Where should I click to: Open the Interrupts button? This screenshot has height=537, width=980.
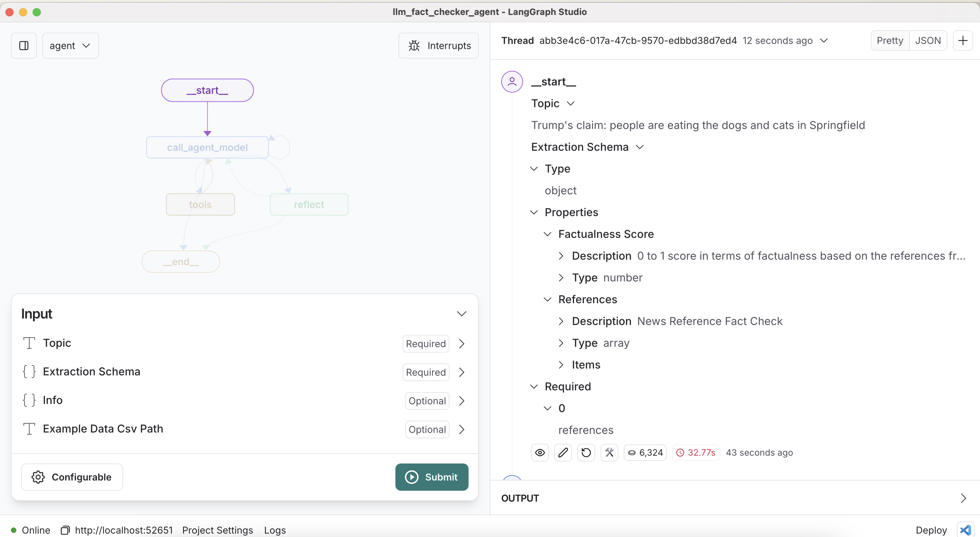pyautogui.click(x=438, y=46)
